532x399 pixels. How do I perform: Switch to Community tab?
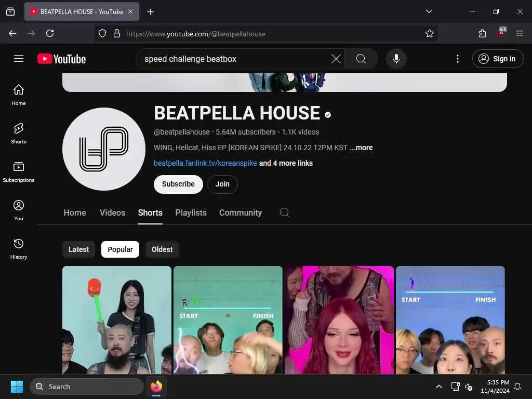(241, 212)
